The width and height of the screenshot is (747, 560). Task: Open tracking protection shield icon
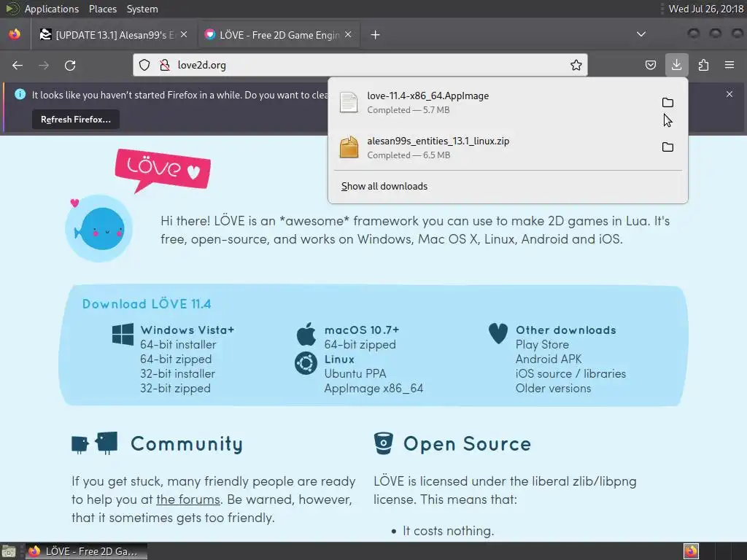145,65
